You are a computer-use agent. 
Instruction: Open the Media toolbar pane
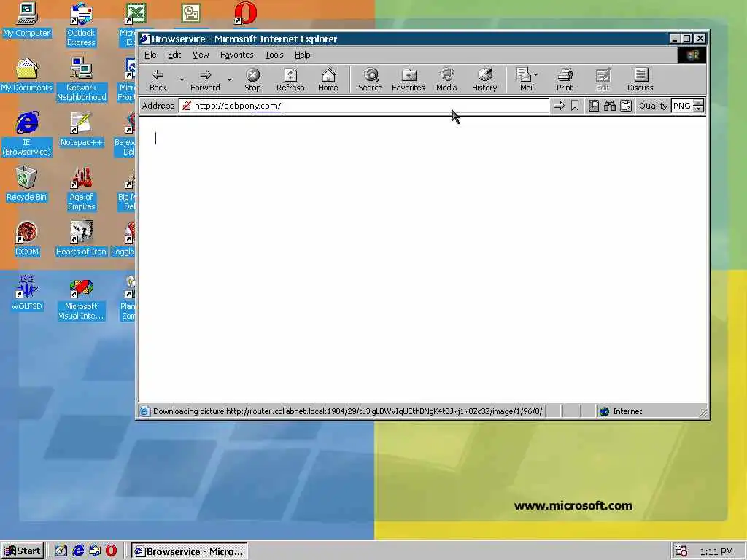(446, 80)
